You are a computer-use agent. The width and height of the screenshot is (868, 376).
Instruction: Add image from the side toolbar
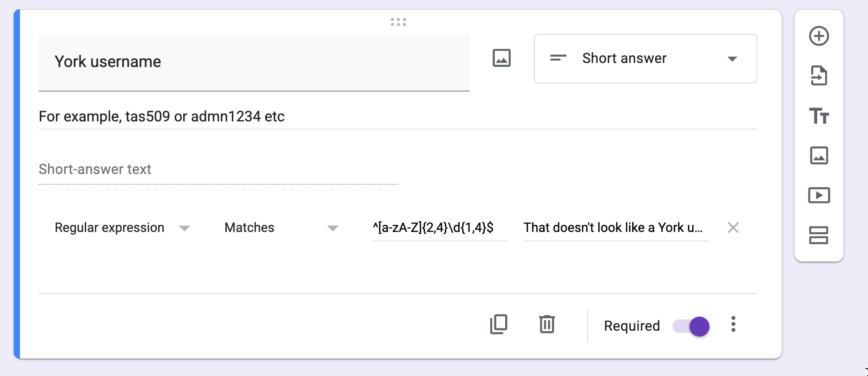[819, 155]
